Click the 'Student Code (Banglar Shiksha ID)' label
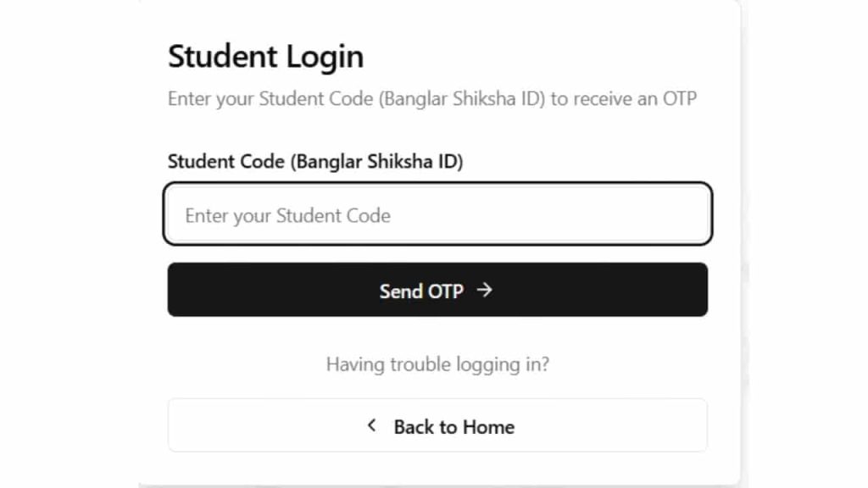The width and height of the screenshot is (868, 488). pos(315,162)
